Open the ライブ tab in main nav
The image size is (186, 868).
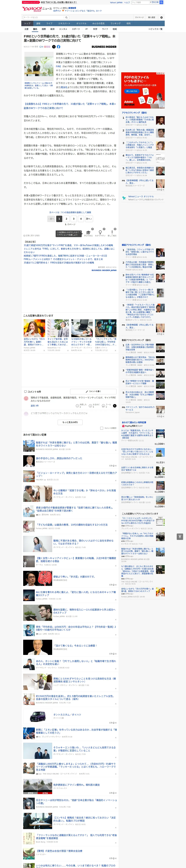pos(49,23)
